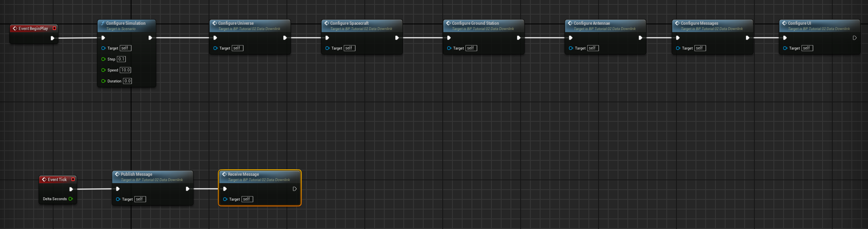The width and height of the screenshot is (868, 229).
Task: Click the red delegate pin on Event BeginPlay
Action: tap(54, 28)
